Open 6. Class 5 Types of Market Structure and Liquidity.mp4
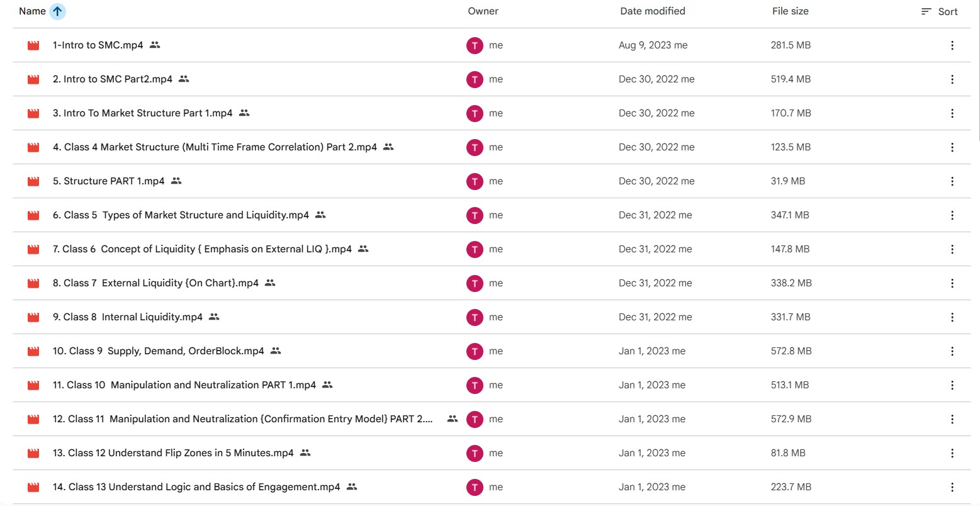Viewport: 980px width, 506px height. [x=181, y=215]
